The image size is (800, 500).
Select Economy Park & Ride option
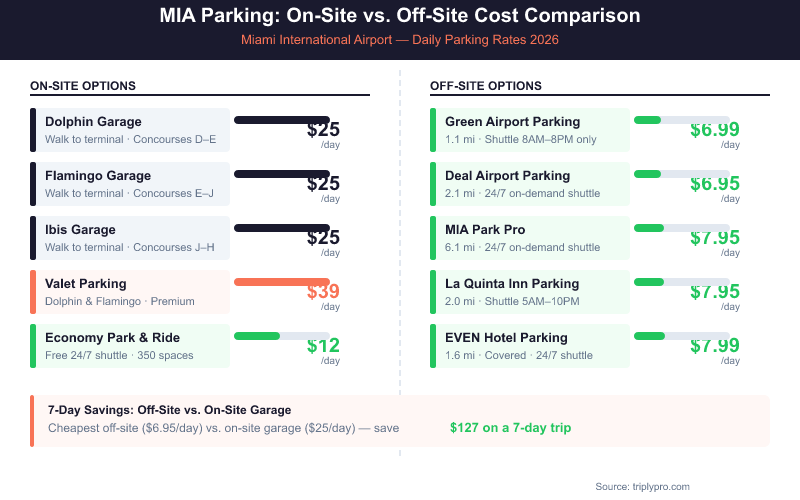tap(131, 346)
